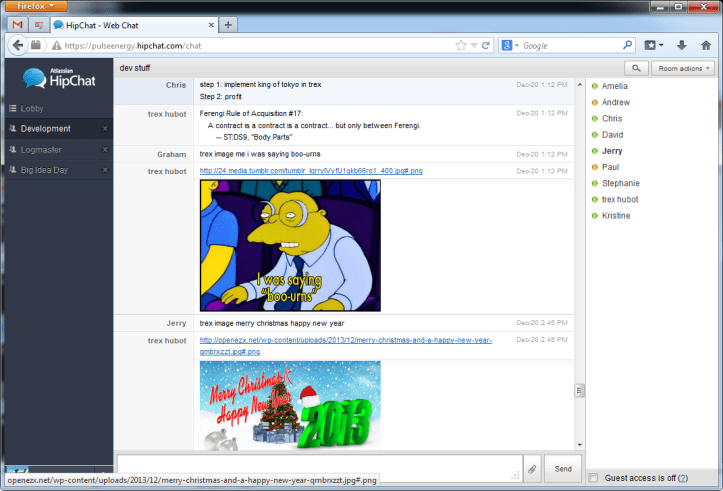This screenshot has width=723, height=491.
Task: Reload the page using refresh icon
Action: point(486,45)
